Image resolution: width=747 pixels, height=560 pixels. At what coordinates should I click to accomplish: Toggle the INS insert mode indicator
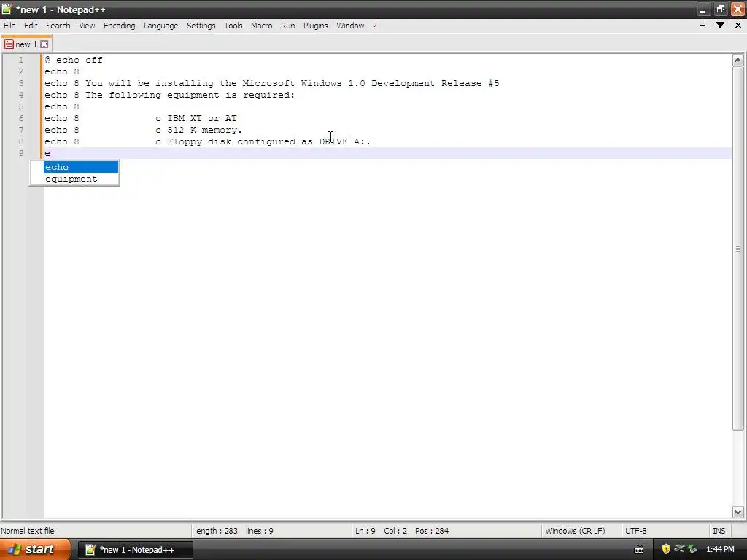tap(719, 531)
